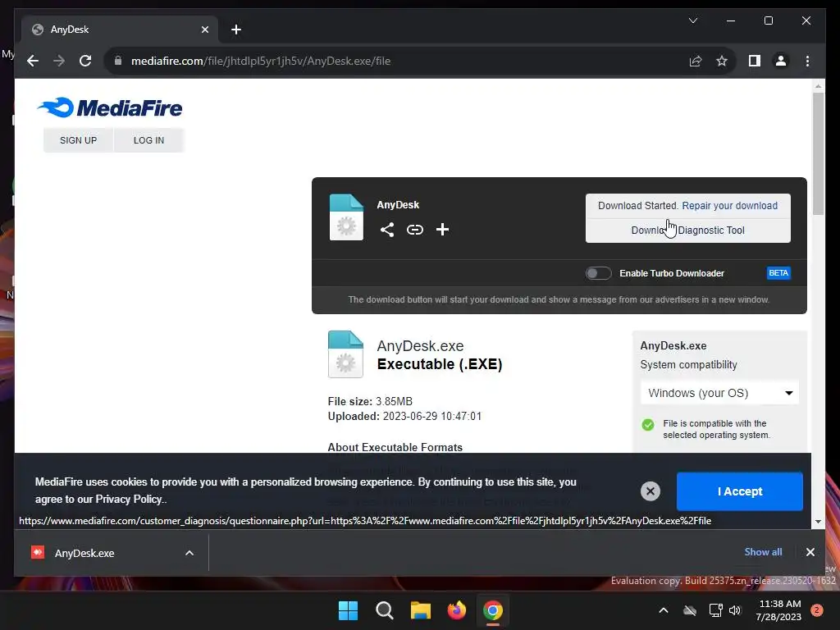Go back with the browser back arrow
Viewport: 840px width, 630px height.
point(33,61)
